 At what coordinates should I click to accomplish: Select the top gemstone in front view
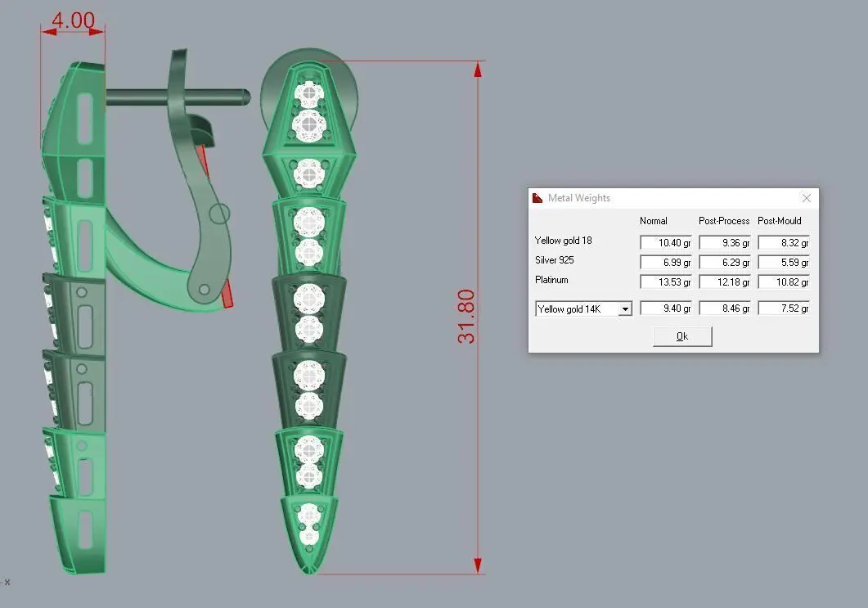pyautogui.click(x=309, y=94)
